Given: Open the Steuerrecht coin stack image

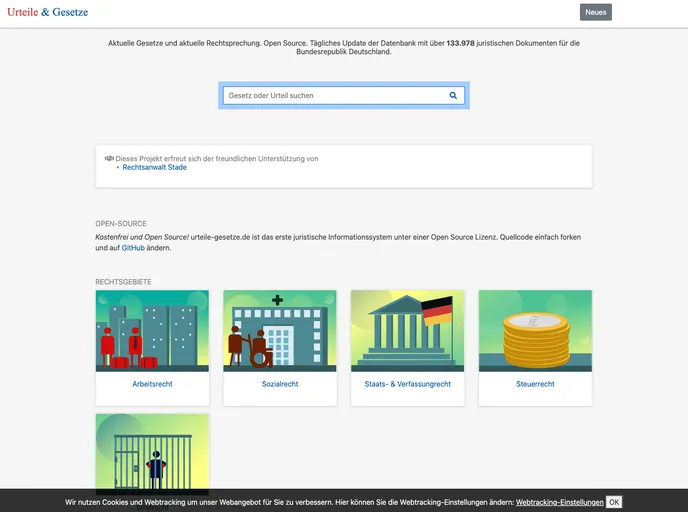Looking at the screenshot, I should (535, 331).
